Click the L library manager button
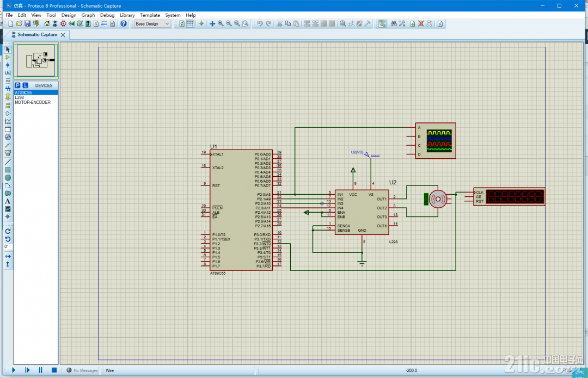This screenshot has height=378, width=588. click(x=26, y=85)
